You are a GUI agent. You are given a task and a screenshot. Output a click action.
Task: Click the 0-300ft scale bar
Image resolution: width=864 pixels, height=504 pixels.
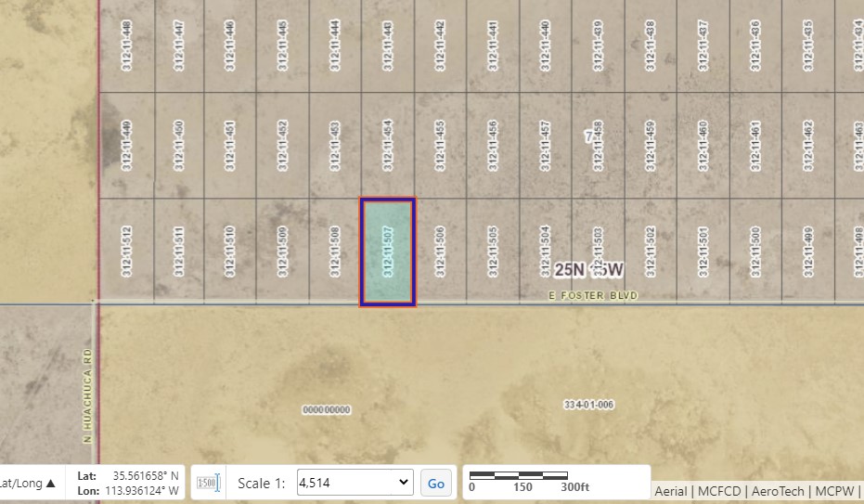[531, 479]
